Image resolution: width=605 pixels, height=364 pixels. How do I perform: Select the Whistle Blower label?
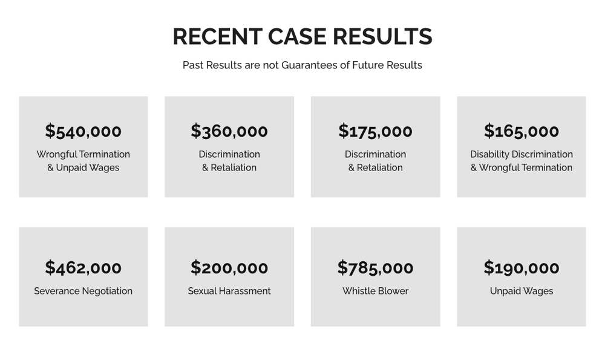coord(375,291)
